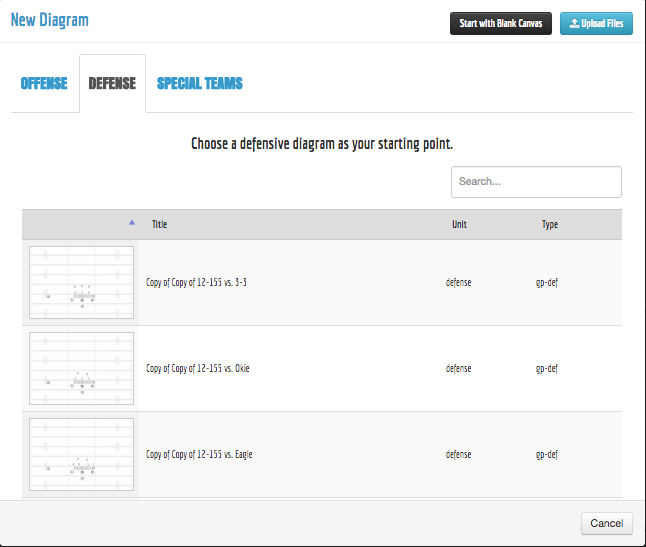Choose the "Copy of Copy of 12-155 vs. Okie" title
This screenshot has width=646, height=547.
pos(198,369)
